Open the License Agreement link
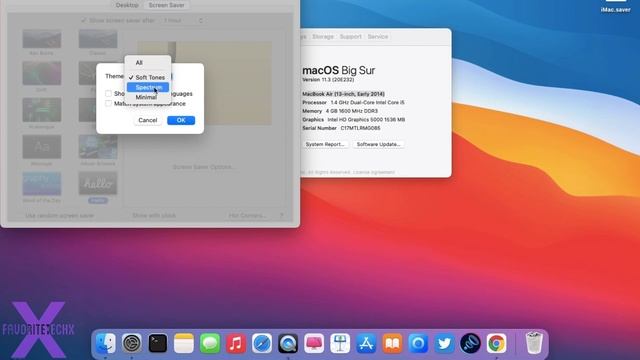The image size is (640, 360). point(374,172)
